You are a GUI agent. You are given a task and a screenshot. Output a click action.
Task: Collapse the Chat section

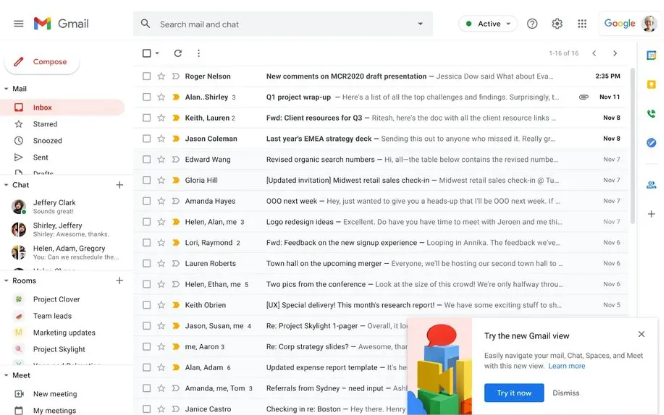(x=6, y=185)
